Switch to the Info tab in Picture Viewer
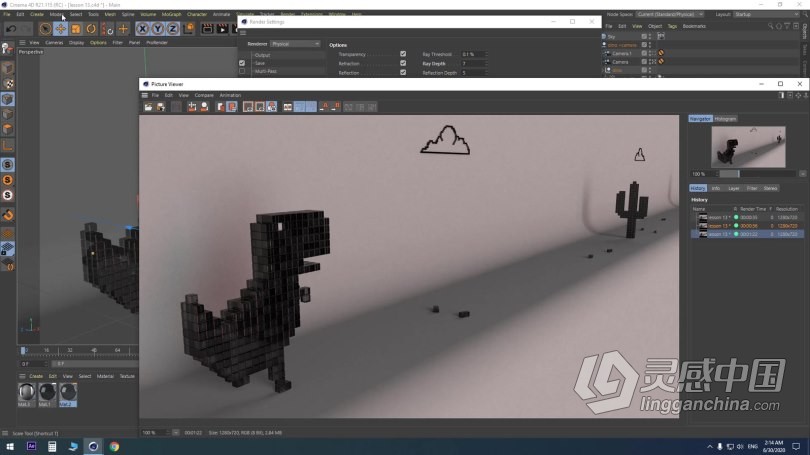The image size is (810, 455). 716,189
